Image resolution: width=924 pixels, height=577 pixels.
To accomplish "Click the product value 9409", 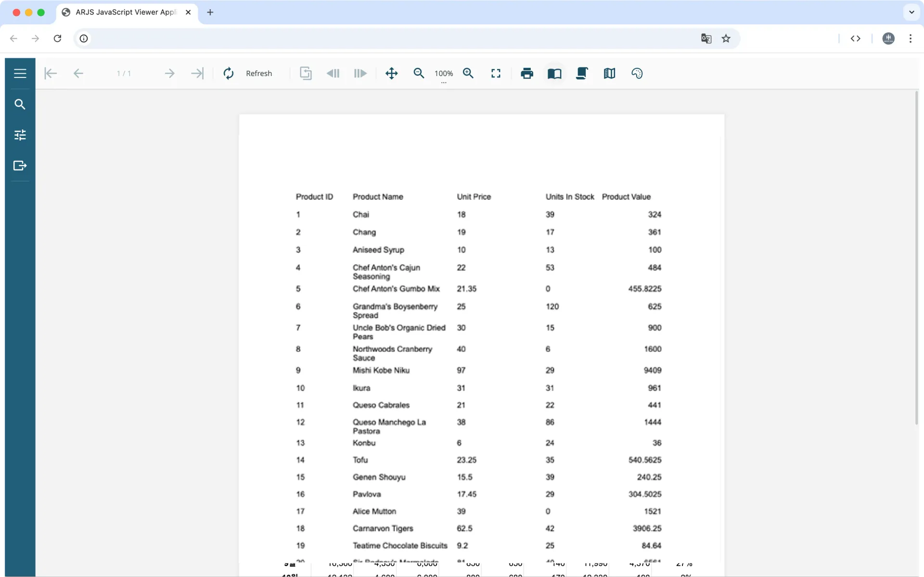I will (653, 370).
